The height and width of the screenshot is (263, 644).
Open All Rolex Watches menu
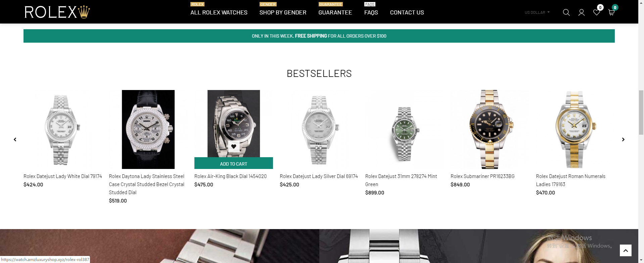(x=219, y=12)
